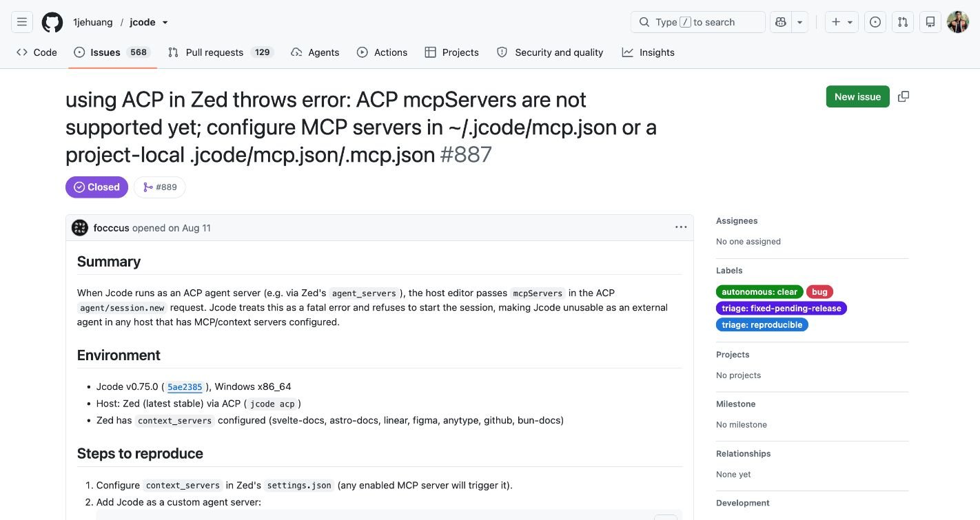
Task: Switch to the Insights tab
Action: pos(648,52)
